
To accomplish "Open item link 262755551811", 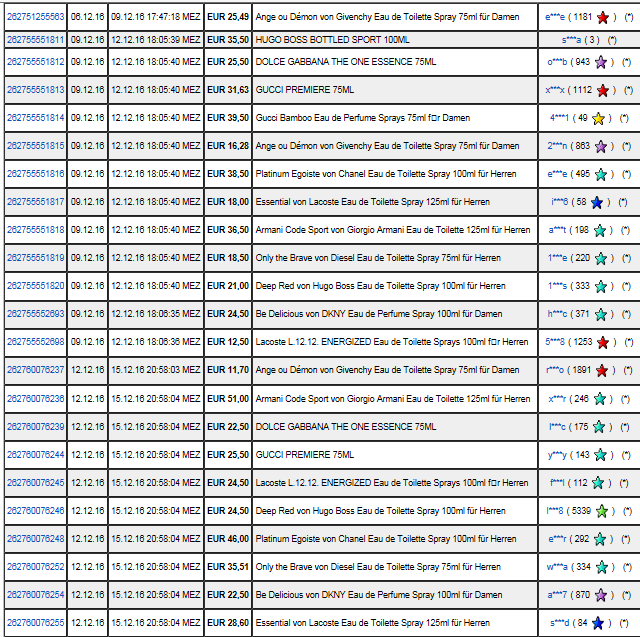I will (36, 40).
